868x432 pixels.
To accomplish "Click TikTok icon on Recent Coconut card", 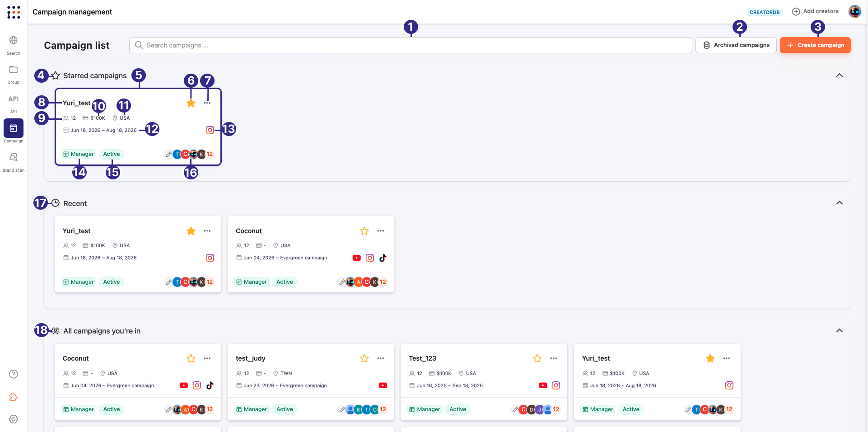I will pyautogui.click(x=383, y=258).
